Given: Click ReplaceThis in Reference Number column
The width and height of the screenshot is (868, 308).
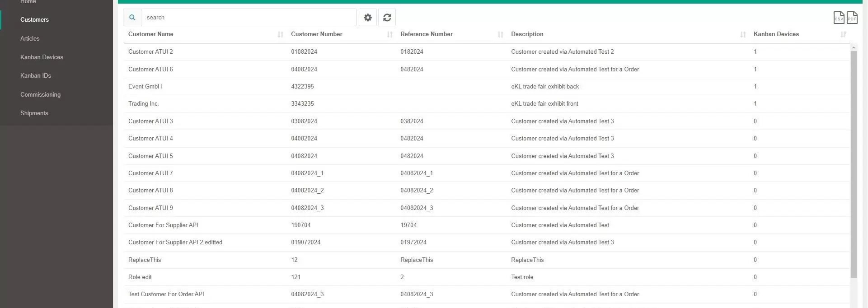Looking at the screenshot, I should [417, 260].
